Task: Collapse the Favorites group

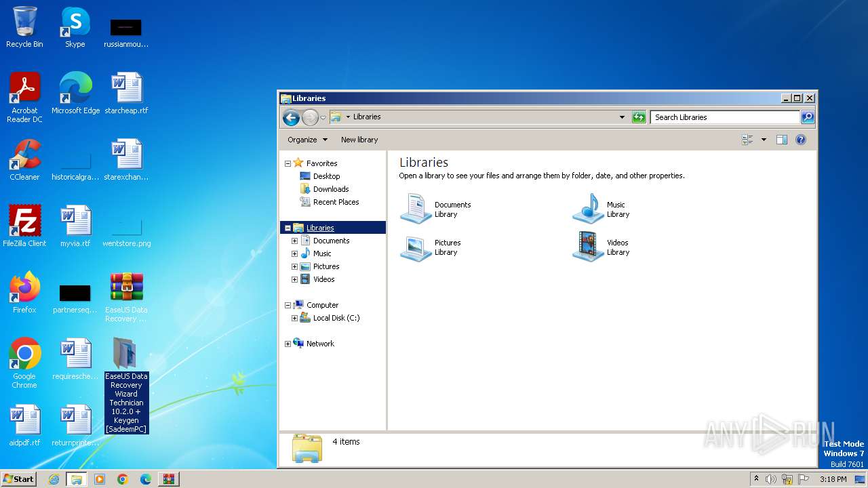Action: tap(288, 163)
